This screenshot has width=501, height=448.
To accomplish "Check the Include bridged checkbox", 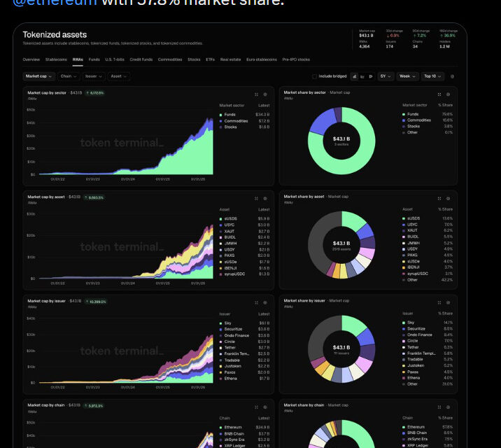I will pos(314,76).
